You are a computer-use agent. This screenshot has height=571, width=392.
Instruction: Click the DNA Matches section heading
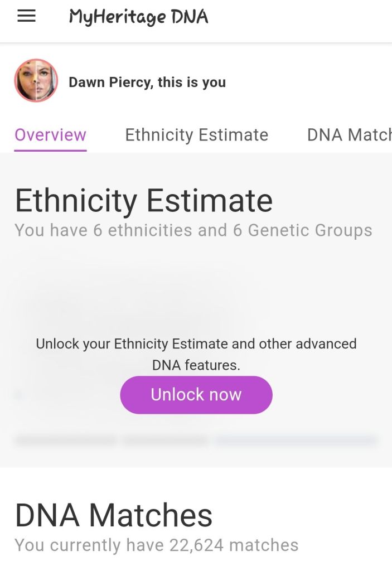click(x=113, y=515)
